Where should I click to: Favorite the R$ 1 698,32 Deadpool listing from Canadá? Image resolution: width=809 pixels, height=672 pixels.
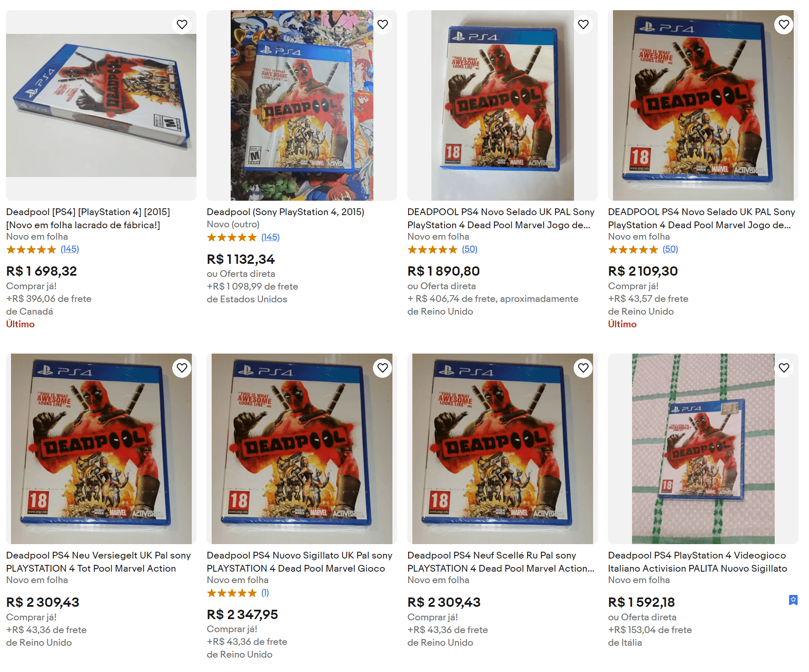click(x=182, y=25)
